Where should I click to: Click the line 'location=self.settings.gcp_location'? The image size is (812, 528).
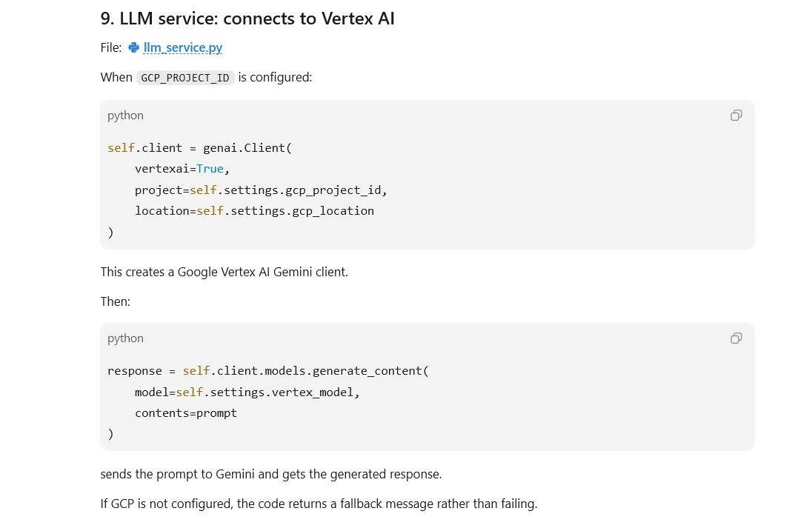(254, 211)
